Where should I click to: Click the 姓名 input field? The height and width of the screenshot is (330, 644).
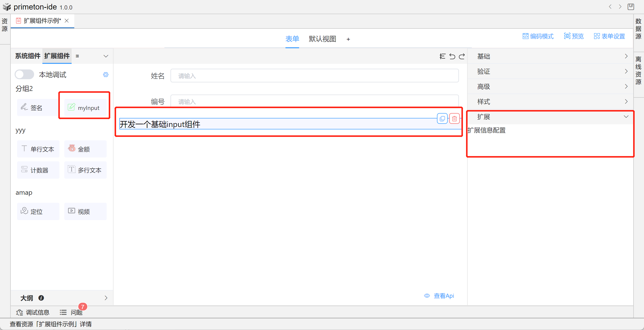[314, 76]
